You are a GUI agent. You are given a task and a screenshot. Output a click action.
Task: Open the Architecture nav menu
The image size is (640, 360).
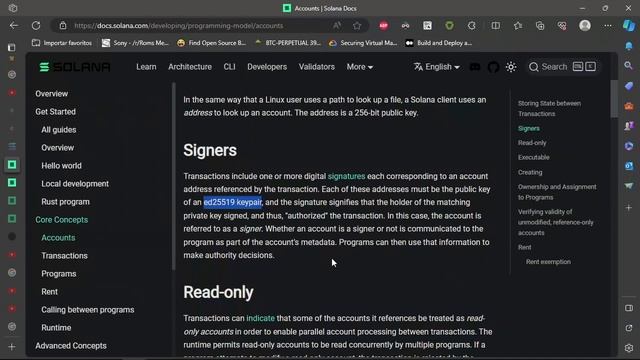point(190,67)
